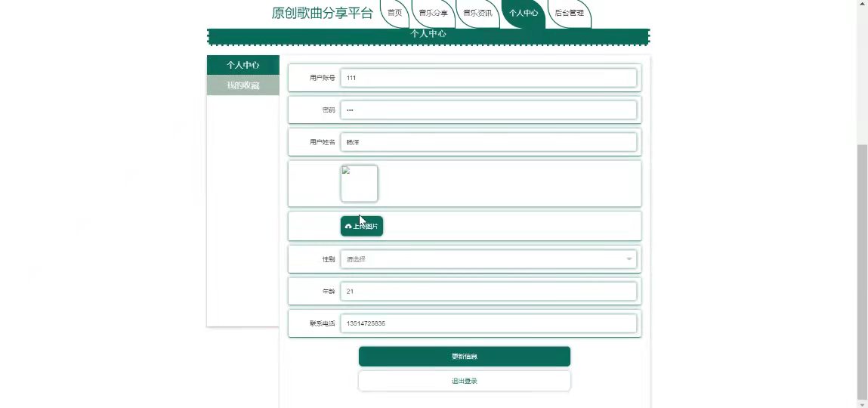
Task: Click the page vertical scrollbar
Action: (862, 271)
